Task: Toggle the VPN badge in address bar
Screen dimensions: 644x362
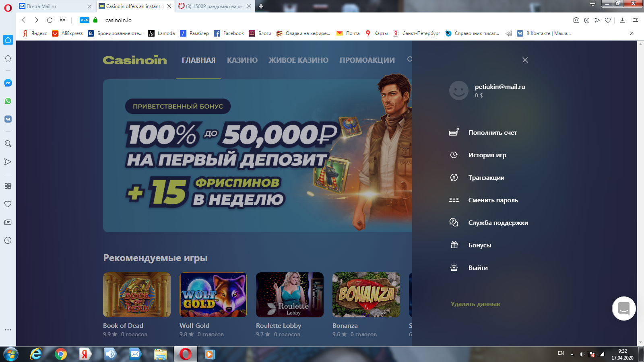Action: tap(85, 20)
